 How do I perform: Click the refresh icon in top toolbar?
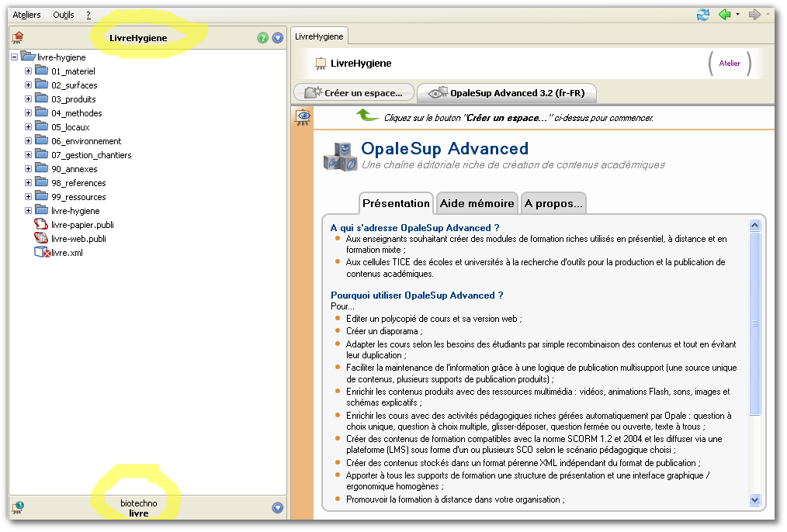702,15
